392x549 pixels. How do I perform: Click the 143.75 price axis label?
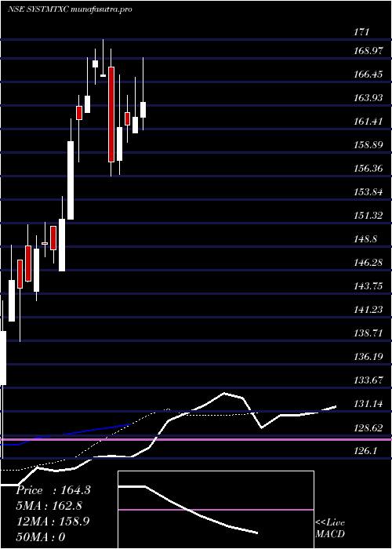coord(368,286)
